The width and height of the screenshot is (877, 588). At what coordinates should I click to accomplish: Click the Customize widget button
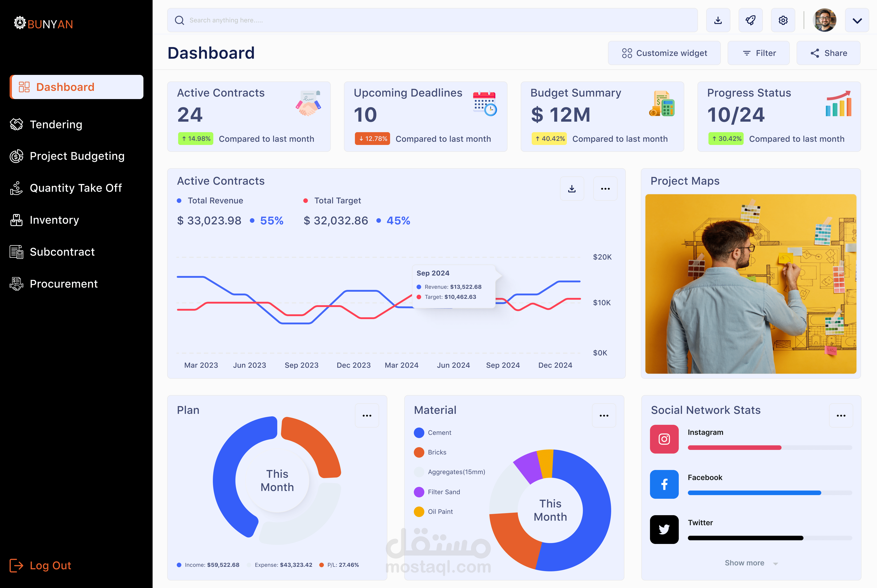click(663, 53)
